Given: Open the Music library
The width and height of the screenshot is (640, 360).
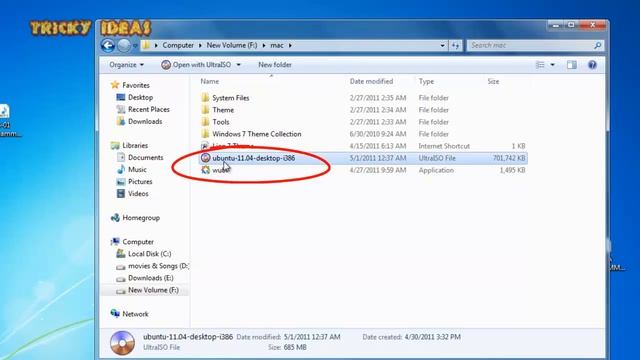Looking at the screenshot, I should tap(137, 169).
